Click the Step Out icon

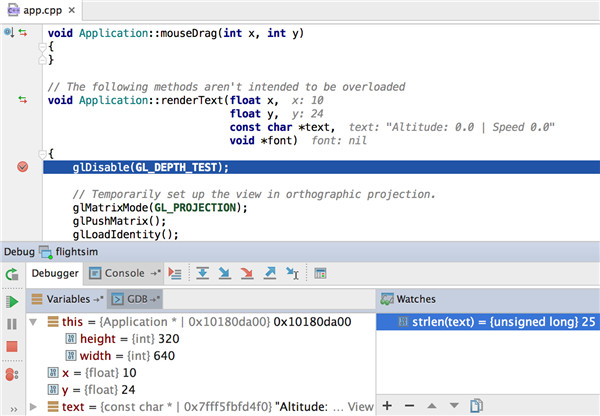point(270,273)
